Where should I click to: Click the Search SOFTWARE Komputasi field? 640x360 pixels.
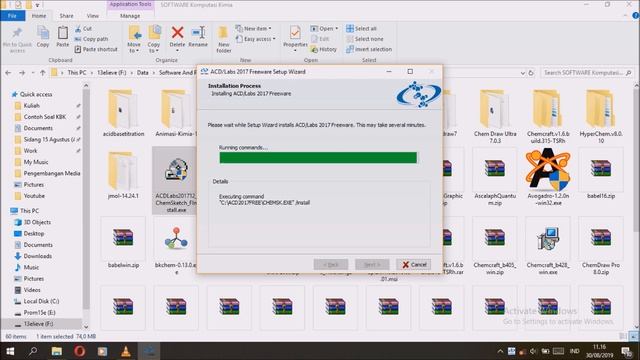click(x=586, y=73)
